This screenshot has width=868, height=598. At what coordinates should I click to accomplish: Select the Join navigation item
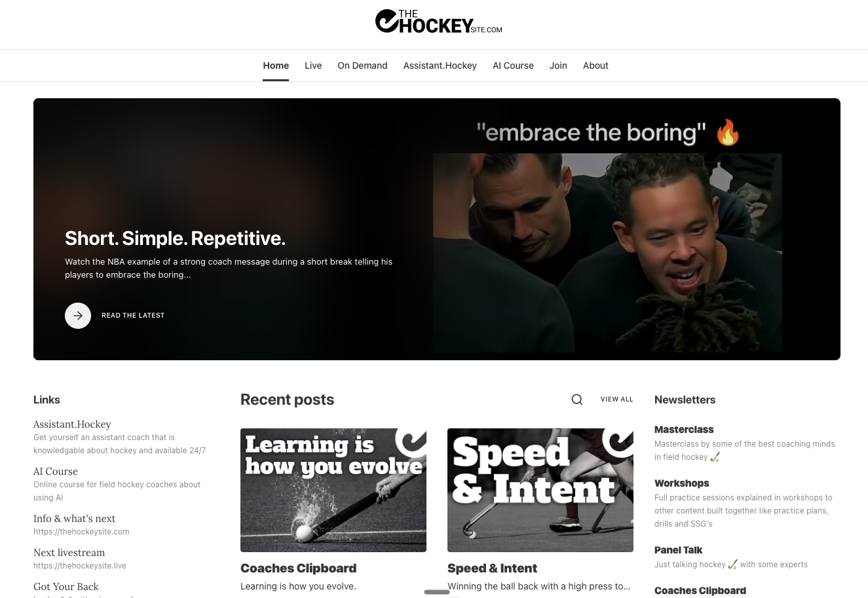click(x=558, y=65)
